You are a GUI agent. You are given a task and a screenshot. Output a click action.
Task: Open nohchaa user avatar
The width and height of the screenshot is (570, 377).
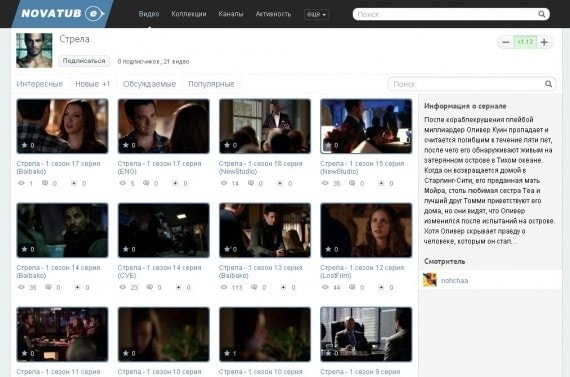coord(430,280)
